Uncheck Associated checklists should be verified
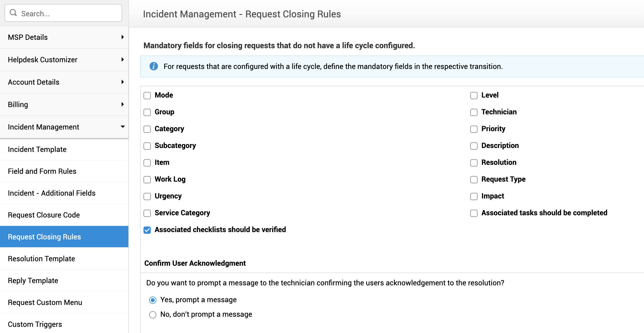 147,230
